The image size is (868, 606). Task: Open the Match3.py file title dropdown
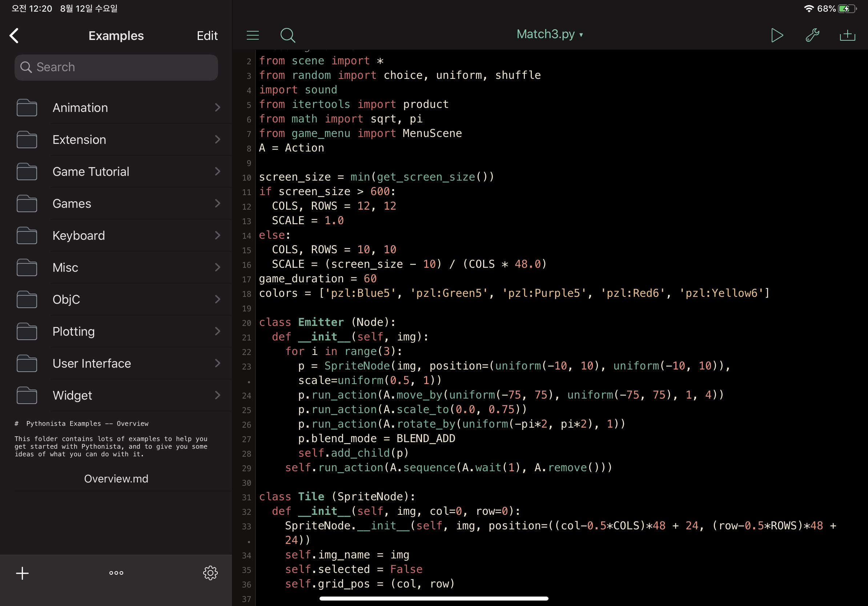549,35
